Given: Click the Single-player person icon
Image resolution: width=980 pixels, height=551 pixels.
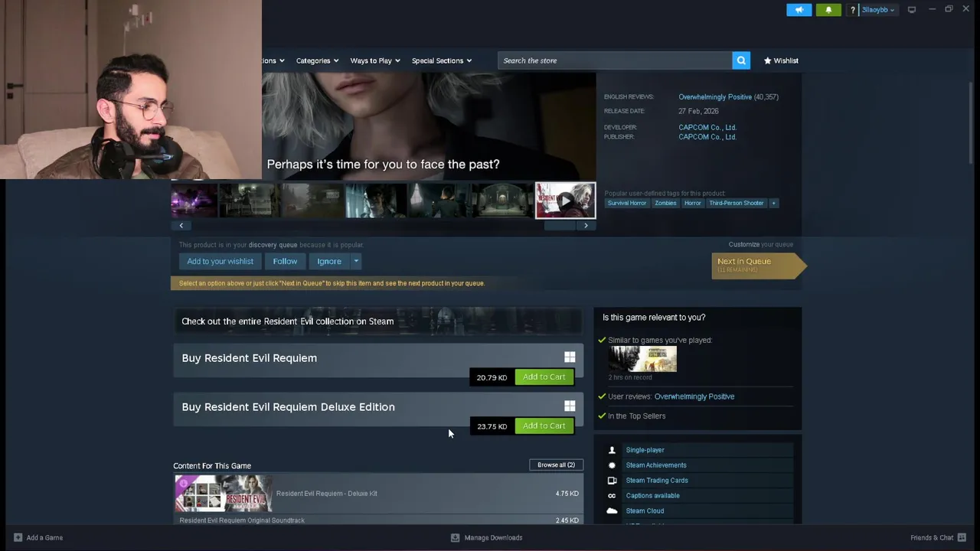Looking at the screenshot, I should (x=612, y=450).
